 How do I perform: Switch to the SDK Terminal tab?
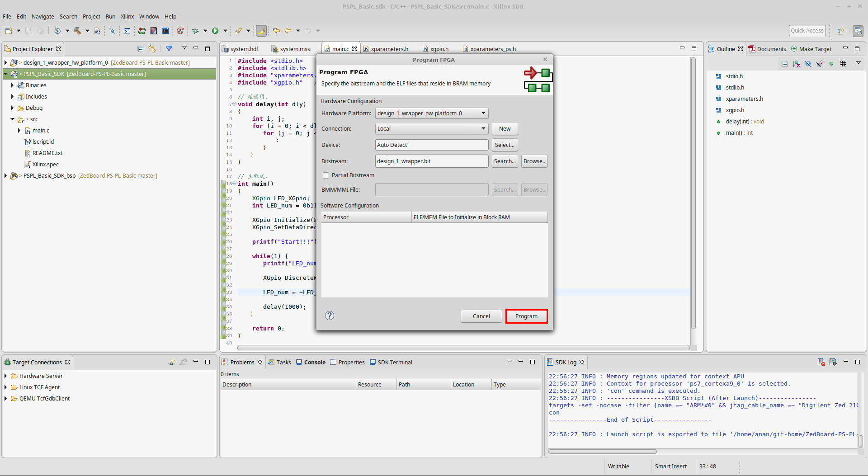click(x=391, y=362)
